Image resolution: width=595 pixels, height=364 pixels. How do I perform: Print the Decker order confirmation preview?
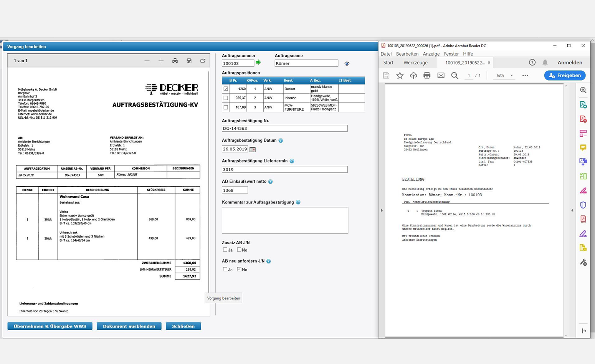pos(175,61)
